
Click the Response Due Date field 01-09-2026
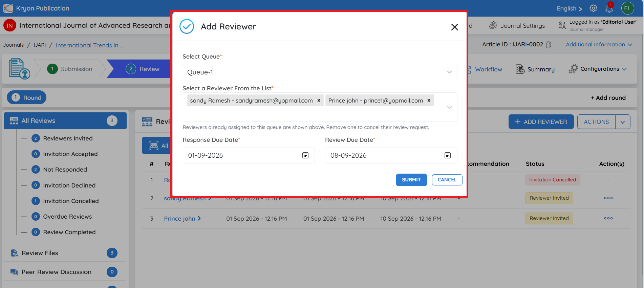(249, 155)
